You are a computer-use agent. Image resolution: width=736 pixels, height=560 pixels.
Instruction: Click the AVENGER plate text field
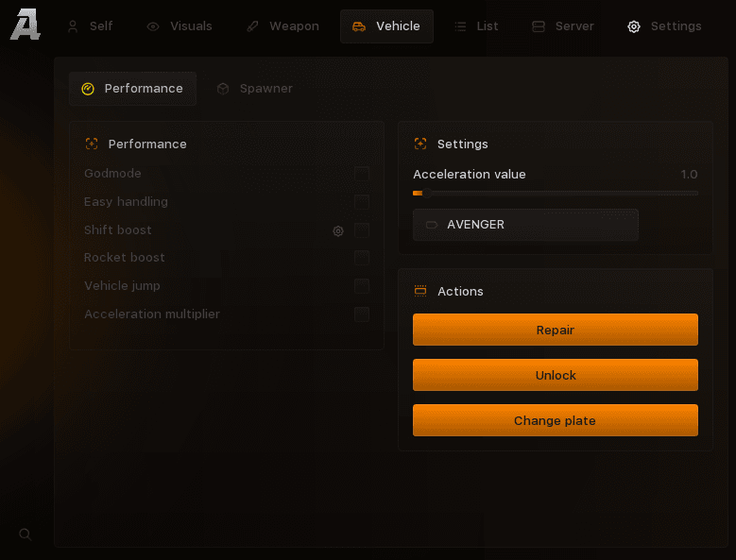[x=525, y=225]
